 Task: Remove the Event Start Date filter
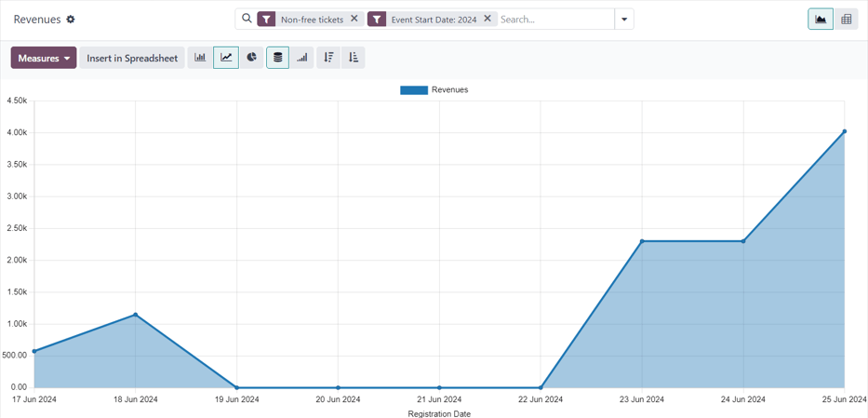[x=487, y=19]
